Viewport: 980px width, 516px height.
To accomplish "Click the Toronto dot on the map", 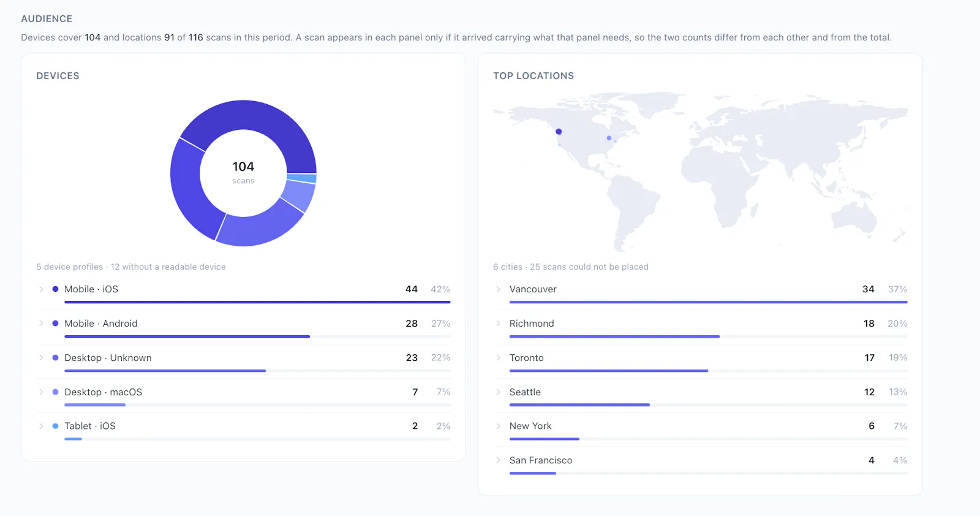I will (609, 138).
